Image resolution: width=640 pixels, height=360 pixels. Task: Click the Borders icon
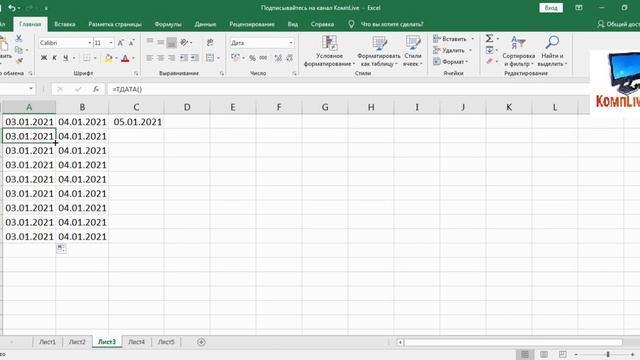point(87,58)
